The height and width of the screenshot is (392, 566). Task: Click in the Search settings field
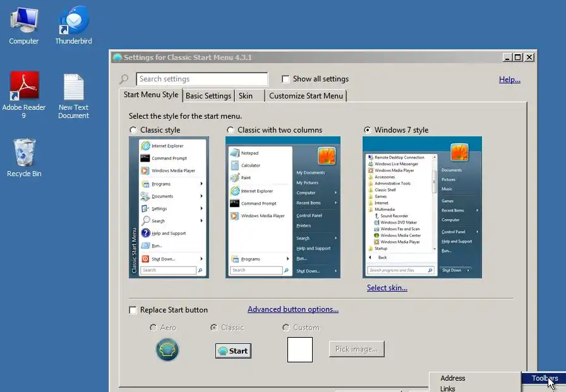202,79
